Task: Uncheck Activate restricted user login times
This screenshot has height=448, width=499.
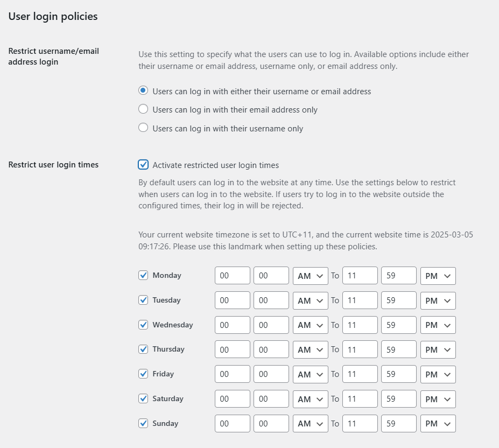Action: click(143, 165)
